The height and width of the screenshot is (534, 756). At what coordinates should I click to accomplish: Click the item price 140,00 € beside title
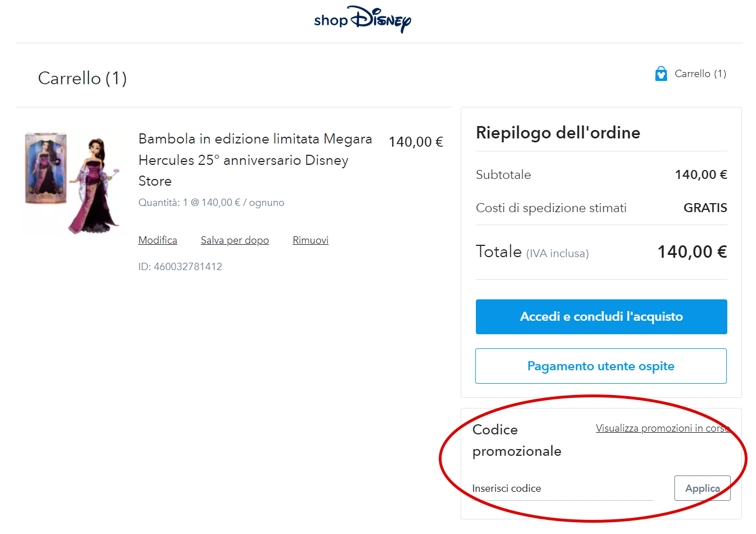[x=416, y=142]
